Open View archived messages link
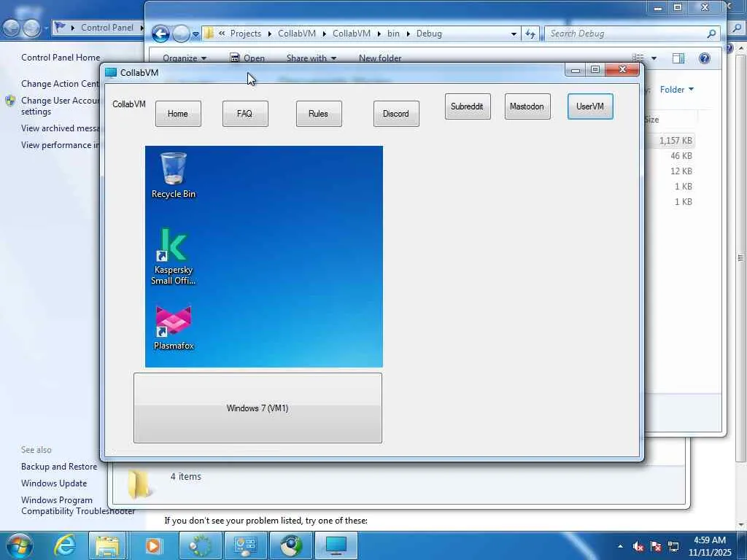This screenshot has width=747, height=560. click(60, 128)
